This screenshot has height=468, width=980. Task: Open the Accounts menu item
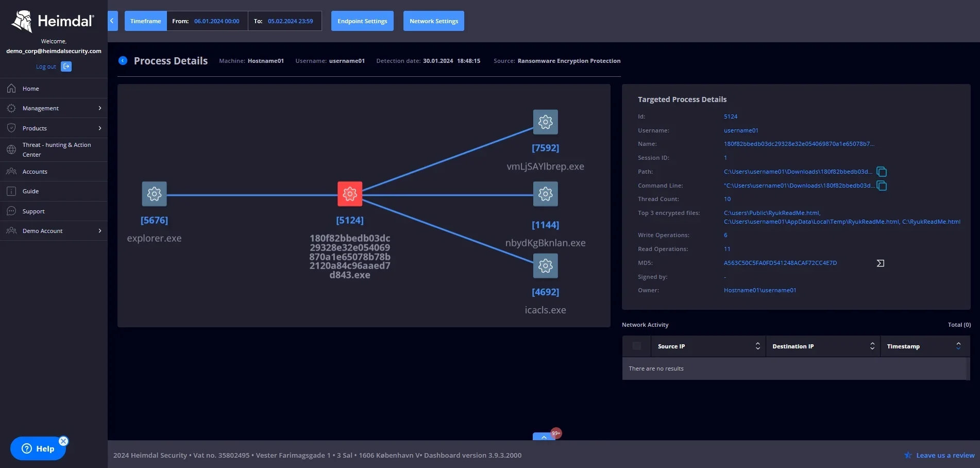(54, 172)
